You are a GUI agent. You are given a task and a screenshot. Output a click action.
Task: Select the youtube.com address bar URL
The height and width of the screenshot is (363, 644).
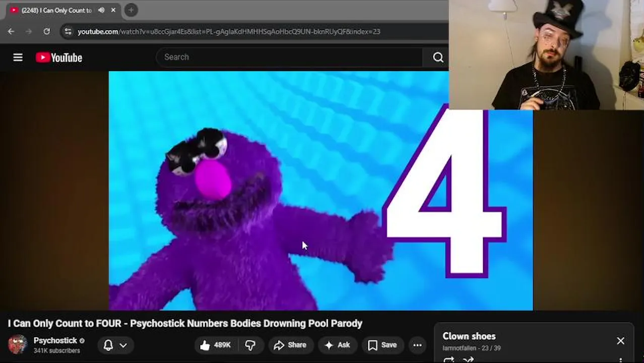[x=229, y=31]
